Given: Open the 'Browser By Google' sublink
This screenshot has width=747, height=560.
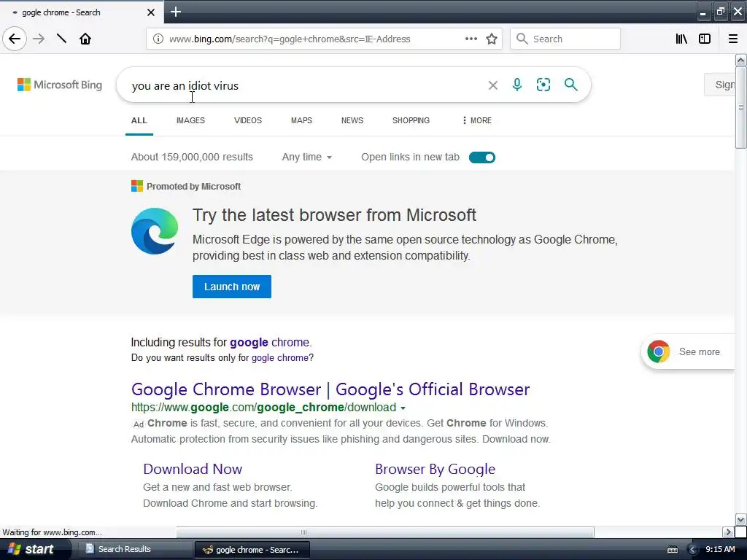Looking at the screenshot, I should (x=435, y=469).
